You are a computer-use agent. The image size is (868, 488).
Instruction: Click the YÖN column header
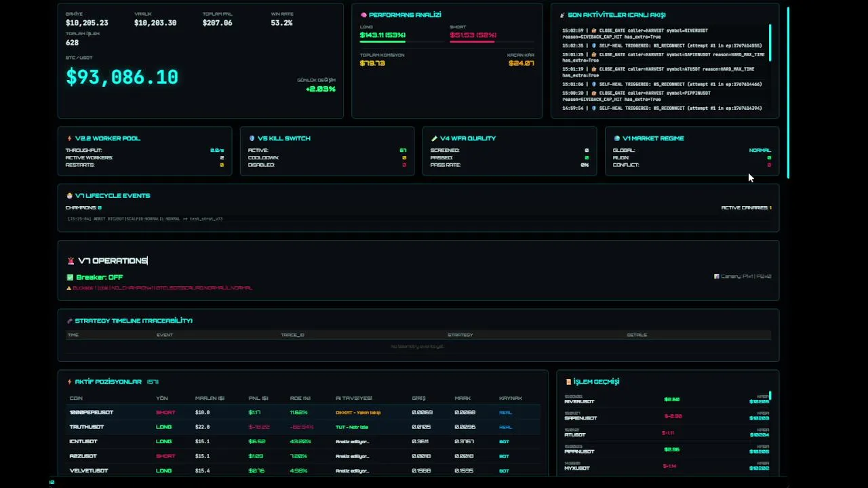(161, 399)
